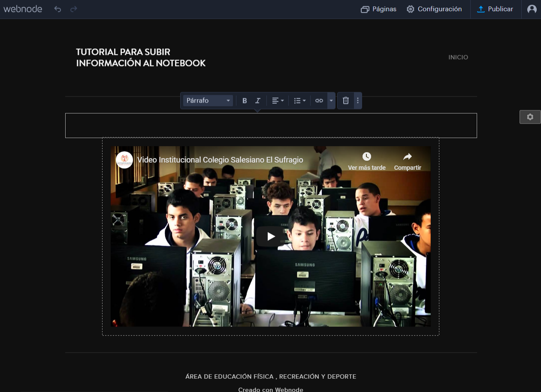Toggle bold formatting
This screenshot has width=541, height=392.
click(245, 101)
